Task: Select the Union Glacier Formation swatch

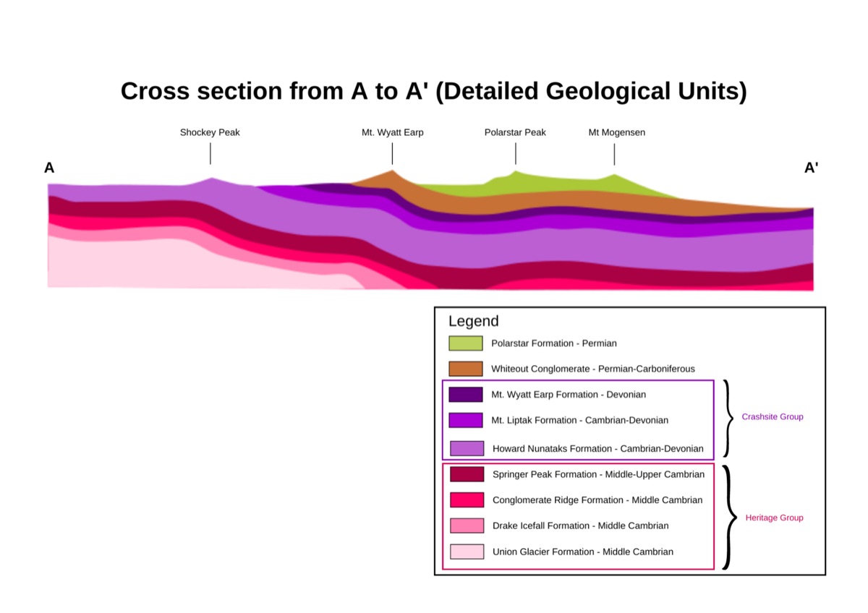Action: [x=467, y=552]
